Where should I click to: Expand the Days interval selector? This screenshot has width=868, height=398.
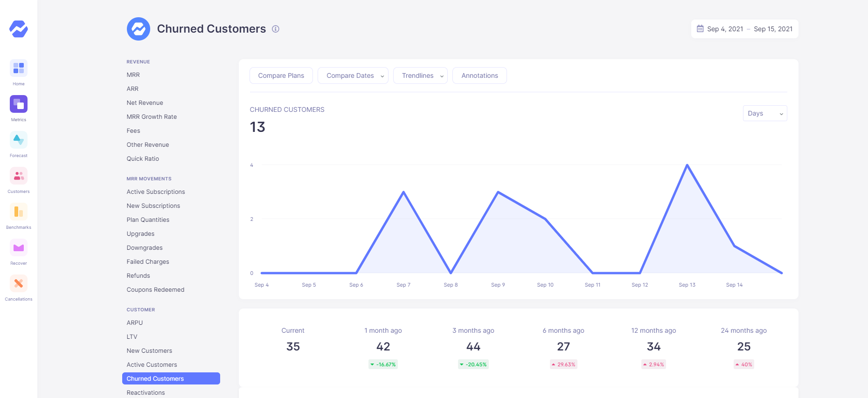pyautogui.click(x=764, y=113)
